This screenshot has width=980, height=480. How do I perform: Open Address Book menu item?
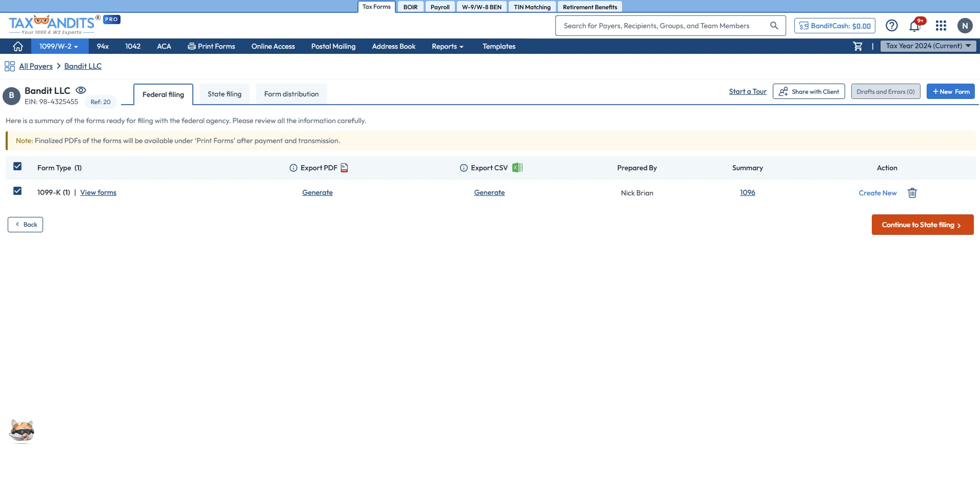point(394,46)
